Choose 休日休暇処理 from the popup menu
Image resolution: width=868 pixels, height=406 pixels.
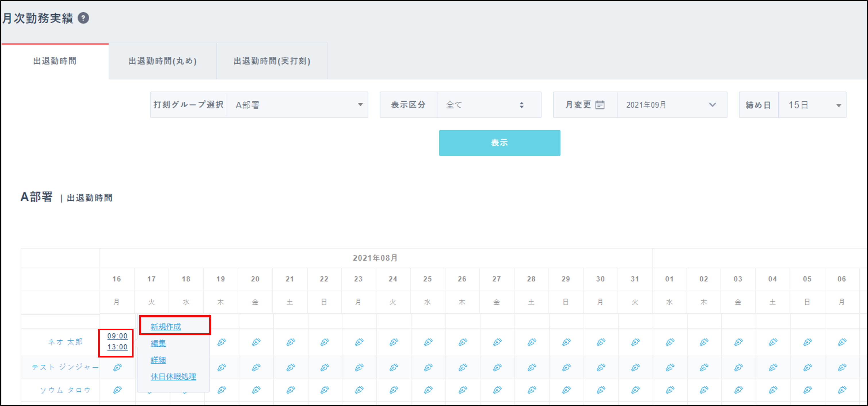click(173, 376)
